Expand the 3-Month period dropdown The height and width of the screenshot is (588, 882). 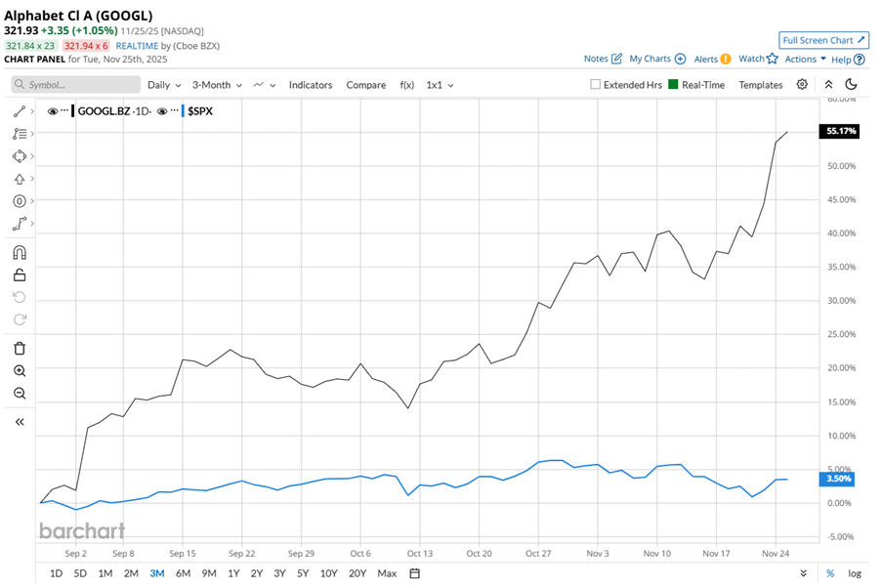click(216, 85)
